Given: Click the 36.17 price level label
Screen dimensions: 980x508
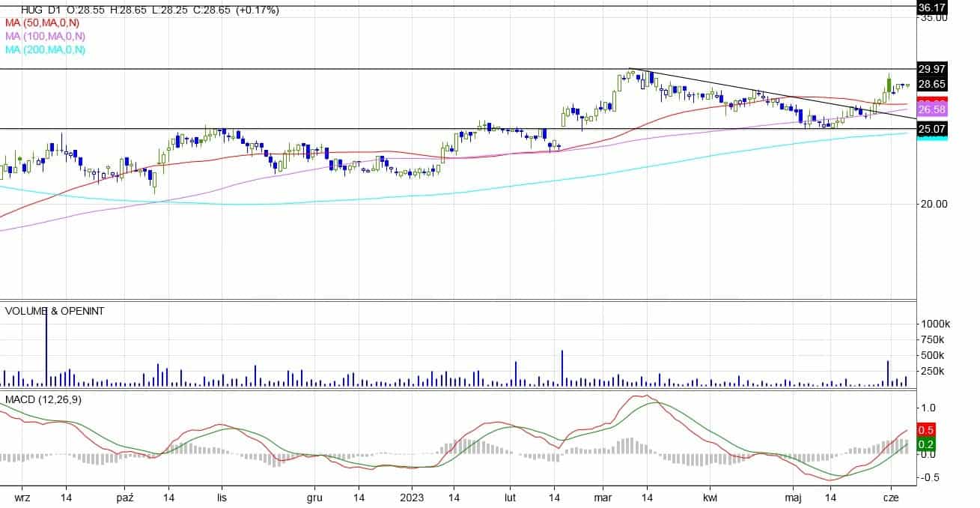Looking at the screenshot, I should tap(932, 7).
